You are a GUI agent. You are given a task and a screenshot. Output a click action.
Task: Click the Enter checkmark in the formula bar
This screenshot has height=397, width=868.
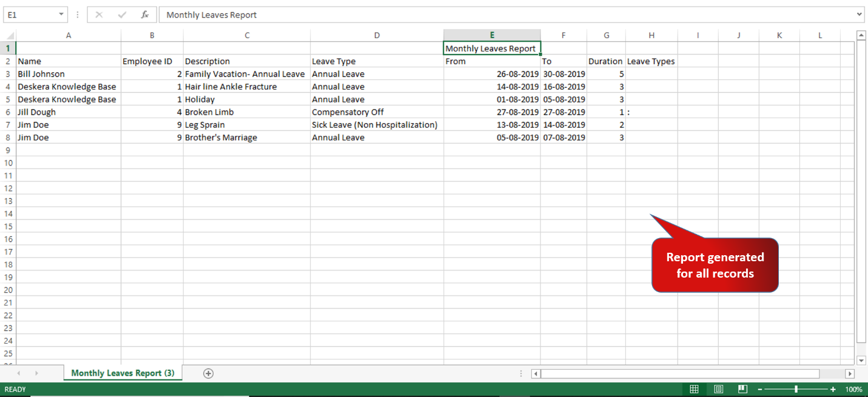(x=121, y=14)
